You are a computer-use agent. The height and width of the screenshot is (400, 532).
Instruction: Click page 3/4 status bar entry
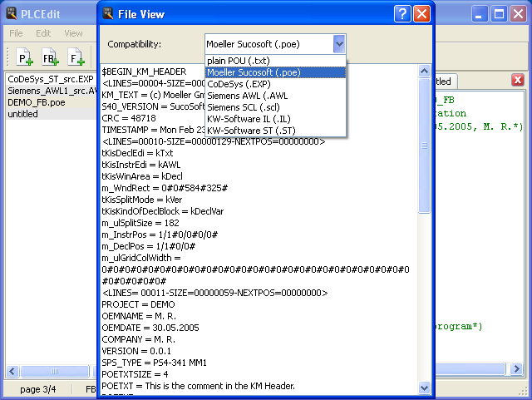(x=37, y=389)
